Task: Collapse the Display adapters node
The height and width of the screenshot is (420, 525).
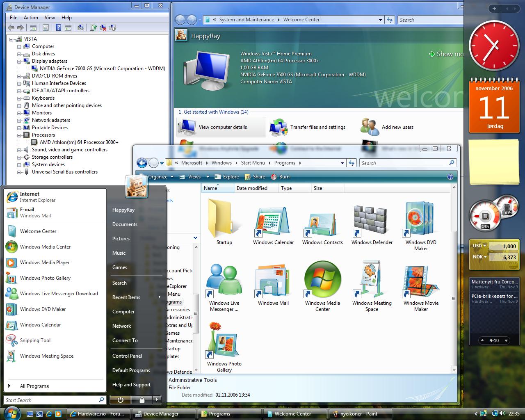Action: tap(19, 61)
